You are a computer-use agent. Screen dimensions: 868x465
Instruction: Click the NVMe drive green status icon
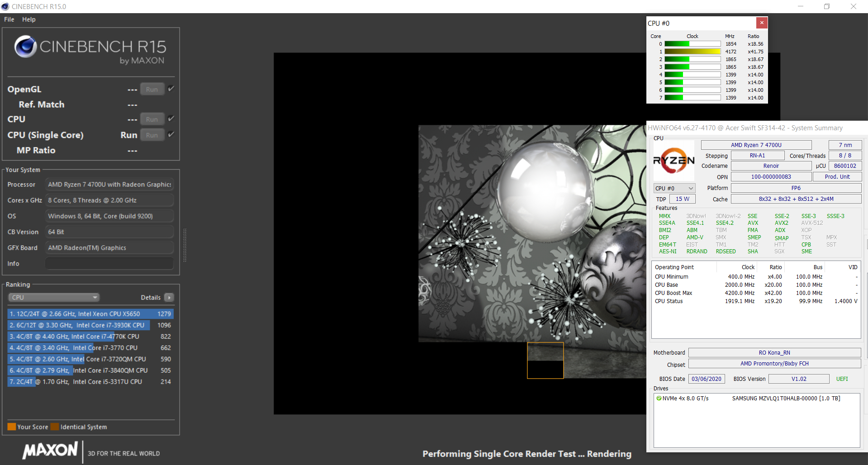pos(659,399)
